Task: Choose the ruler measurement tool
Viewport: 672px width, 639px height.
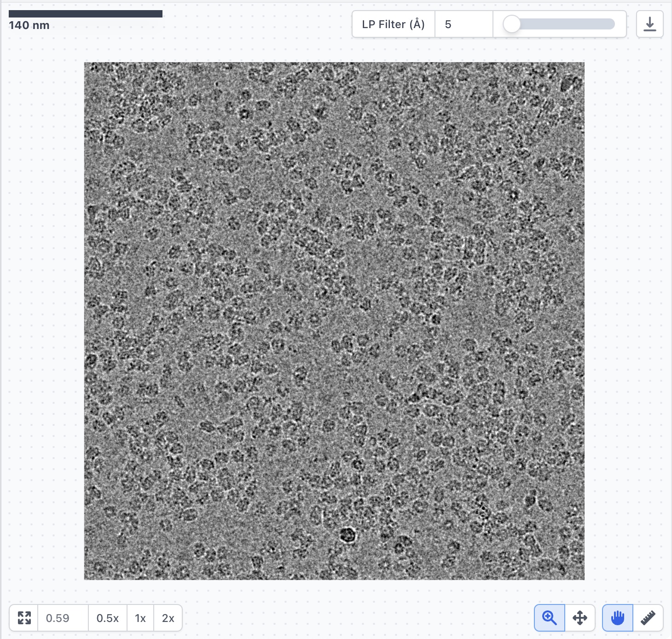Action: click(x=648, y=618)
